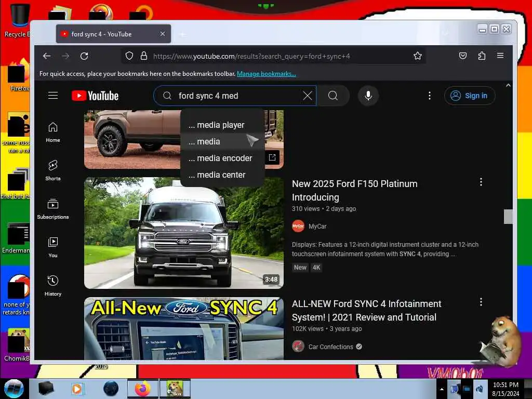The image size is (532, 399).
Task: Open History in the YouTube sidebar
Action: click(x=53, y=286)
